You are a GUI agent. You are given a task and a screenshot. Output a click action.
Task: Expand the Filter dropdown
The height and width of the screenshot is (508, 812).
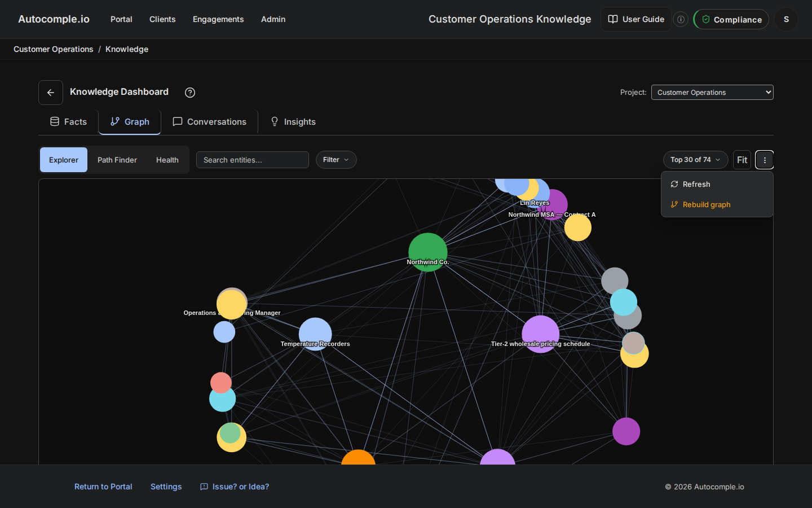[x=336, y=160]
